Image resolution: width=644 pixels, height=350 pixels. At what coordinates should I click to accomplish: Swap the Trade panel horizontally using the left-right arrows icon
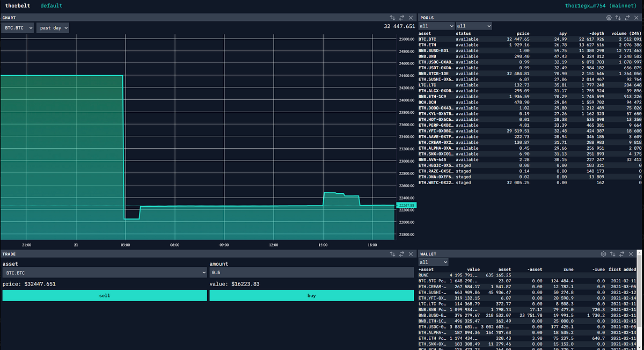[401, 253]
